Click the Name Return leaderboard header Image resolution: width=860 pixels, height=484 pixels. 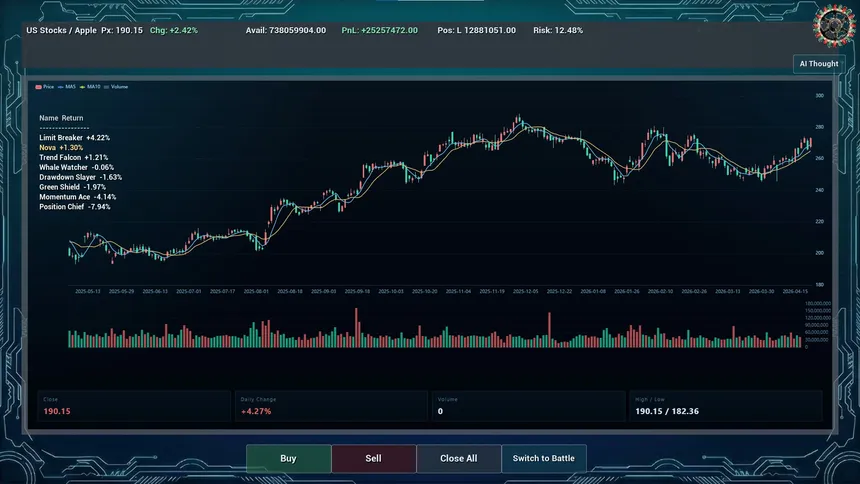click(61, 118)
